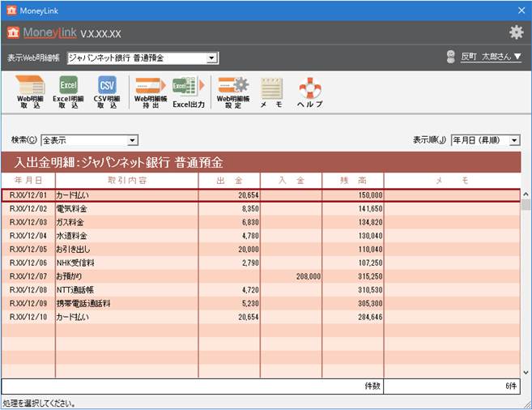Click 出金 column header
Viewport: 532px width, 410px height.
click(x=229, y=181)
